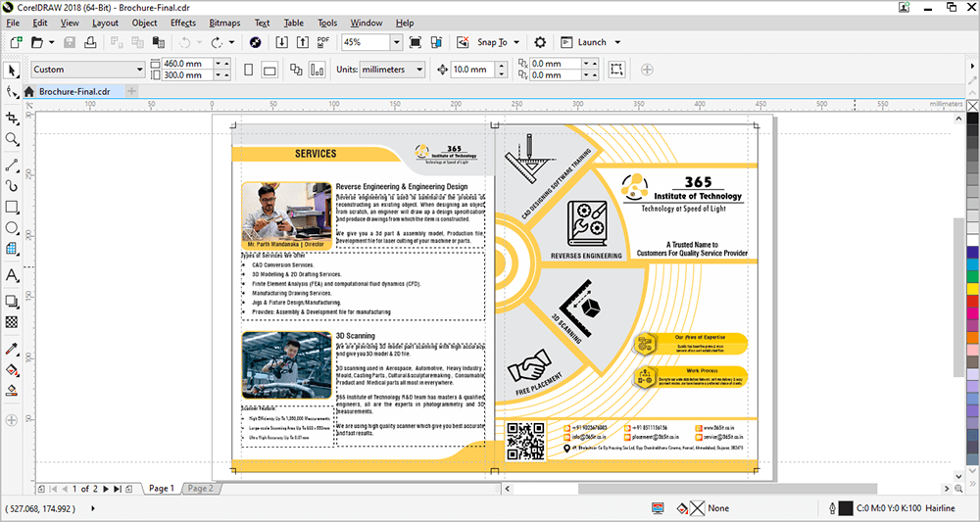Select the Smart Fill tool
The height and width of the screenshot is (522, 980).
click(11, 390)
